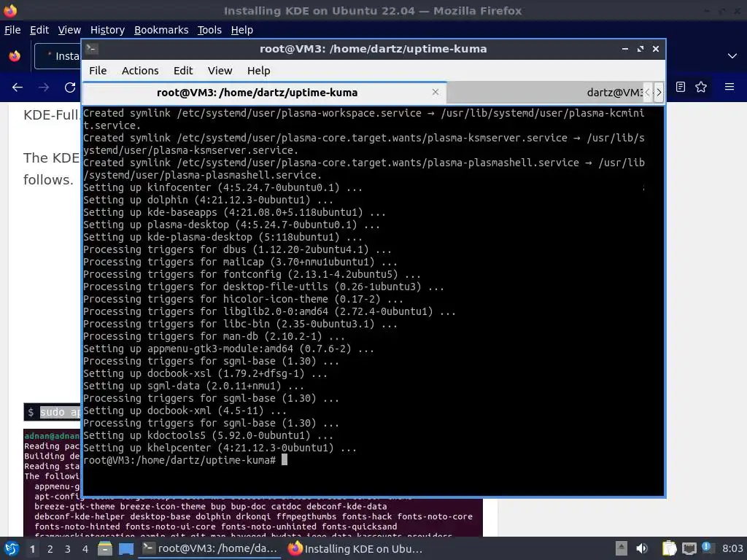Bookmark this page with star icon
This screenshot has height=560, width=747.
coord(701,87)
